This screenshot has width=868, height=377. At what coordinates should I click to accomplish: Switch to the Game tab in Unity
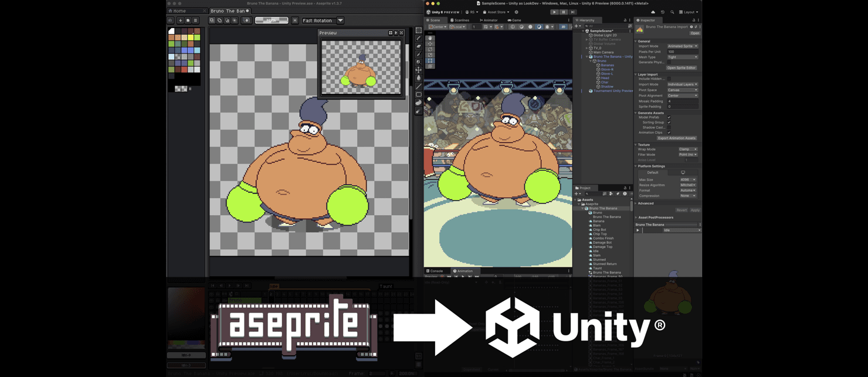click(x=513, y=19)
